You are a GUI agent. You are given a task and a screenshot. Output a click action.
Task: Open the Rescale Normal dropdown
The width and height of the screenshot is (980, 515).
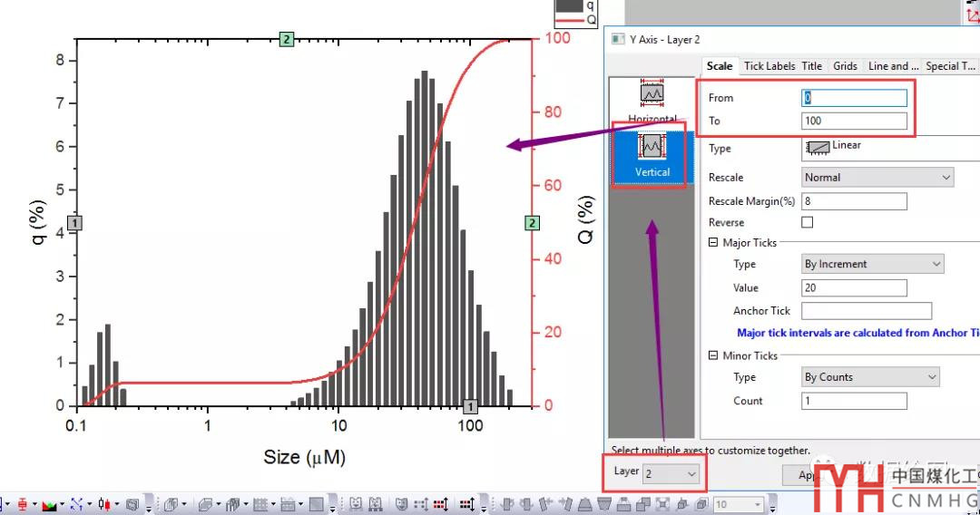click(x=877, y=178)
